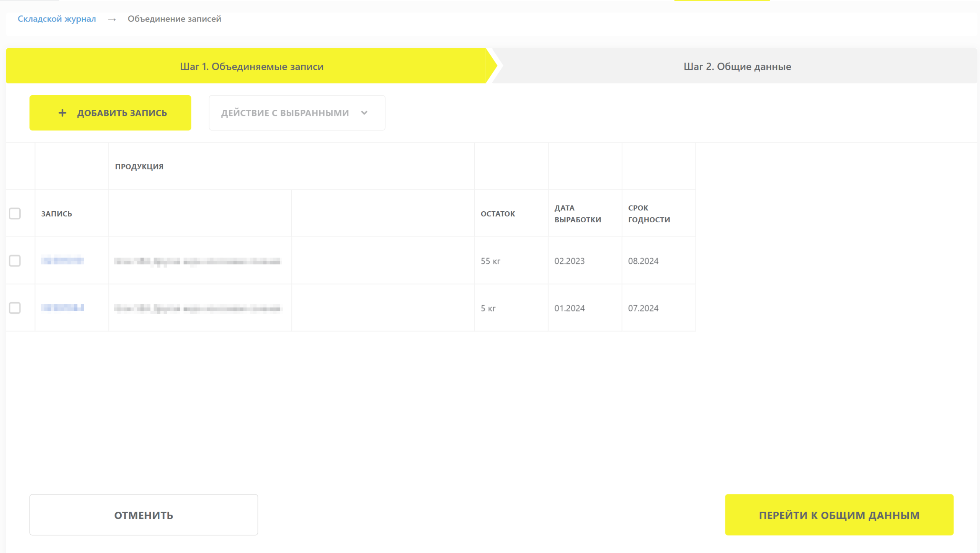
Task: Click the Отменить button
Action: (x=144, y=515)
